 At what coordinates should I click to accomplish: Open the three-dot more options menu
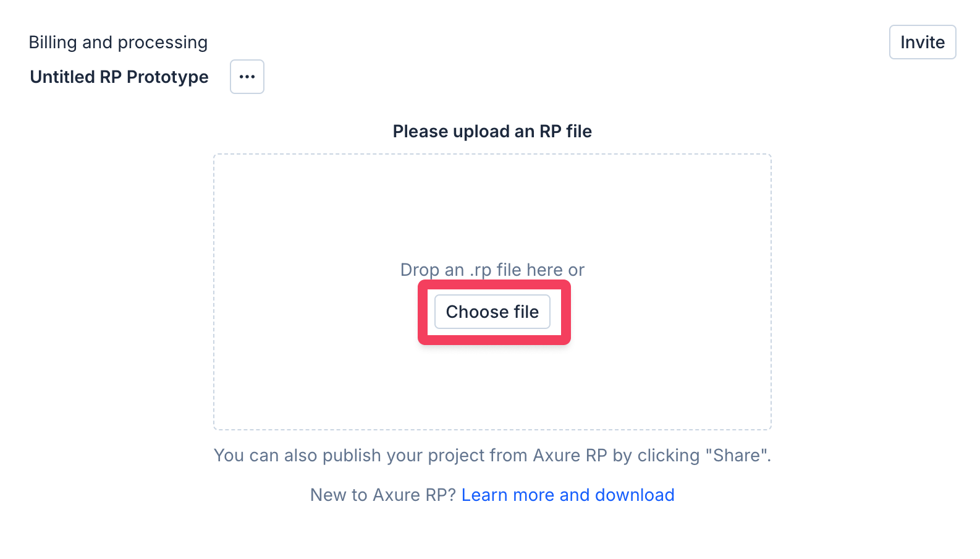[247, 77]
